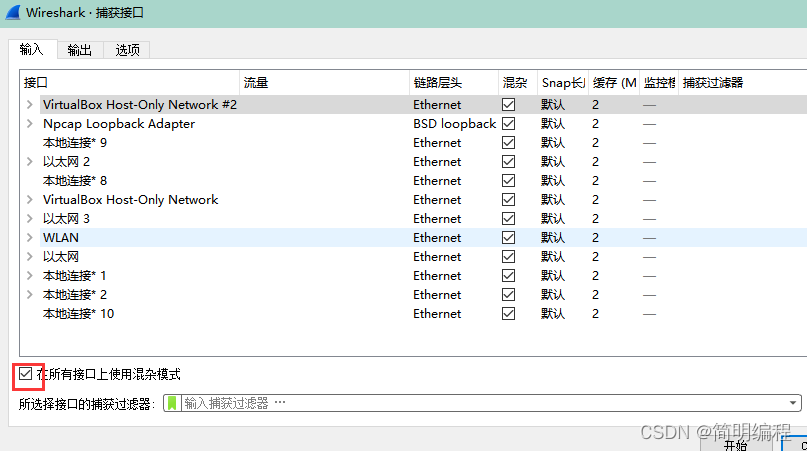Open the 选项 tab
The height and width of the screenshot is (451, 807).
[127, 50]
